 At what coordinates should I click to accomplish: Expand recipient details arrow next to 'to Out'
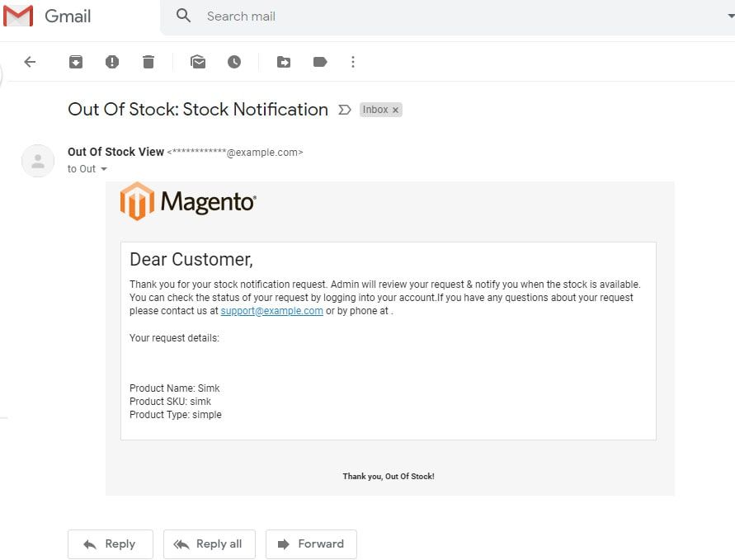[x=104, y=169]
